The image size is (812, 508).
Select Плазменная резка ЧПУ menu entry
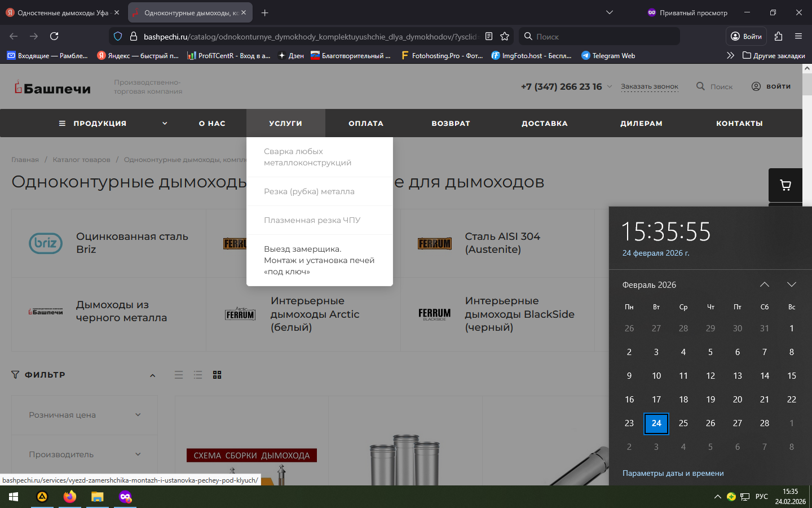coord(312,220)
